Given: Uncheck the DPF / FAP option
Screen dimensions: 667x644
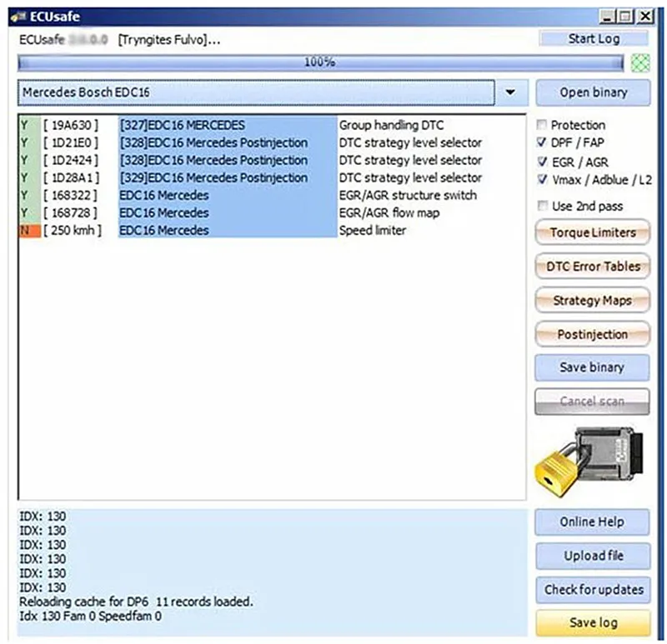Looking at the screenshot, I should tap(541, 142).
